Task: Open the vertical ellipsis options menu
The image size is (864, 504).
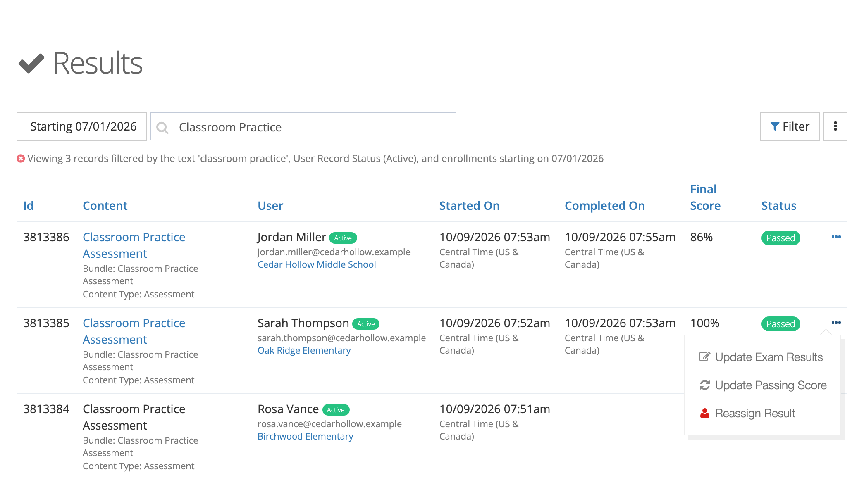Action: point(835,126)
